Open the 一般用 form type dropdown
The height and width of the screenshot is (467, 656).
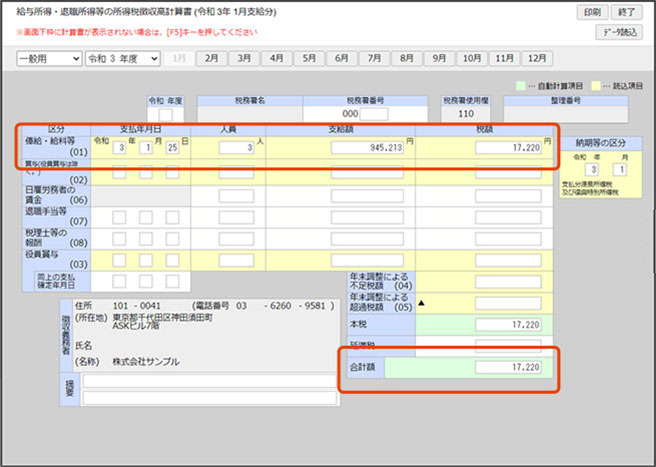tap(48, 59)
